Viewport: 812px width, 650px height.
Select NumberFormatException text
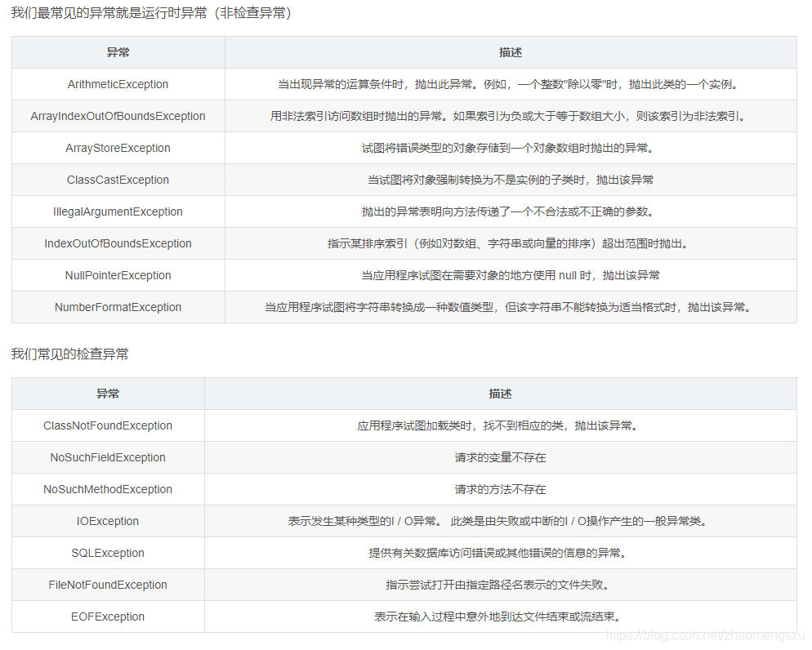118,307
